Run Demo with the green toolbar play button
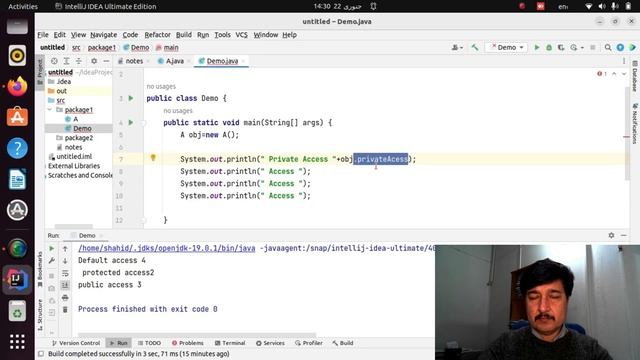 (x=537, y=47)
